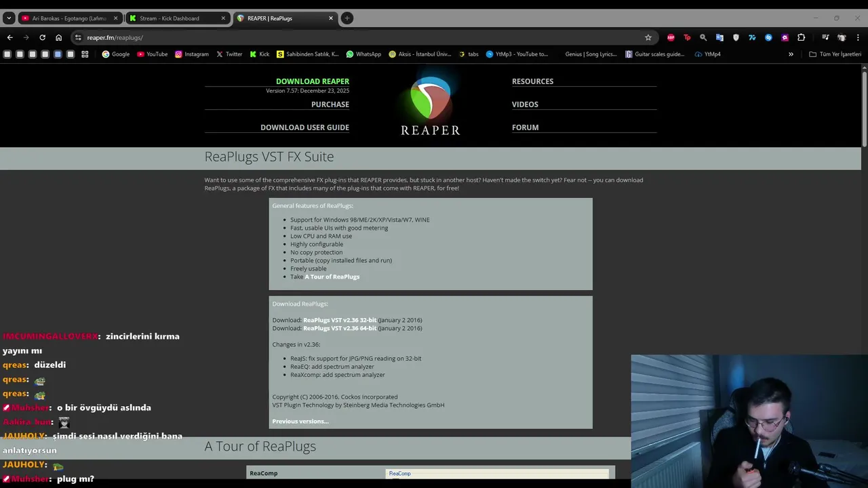Viewport: 868px width, 488px height.
Task: Open DOWNLOAD USER GUIDE
Action: coord(305,127)
